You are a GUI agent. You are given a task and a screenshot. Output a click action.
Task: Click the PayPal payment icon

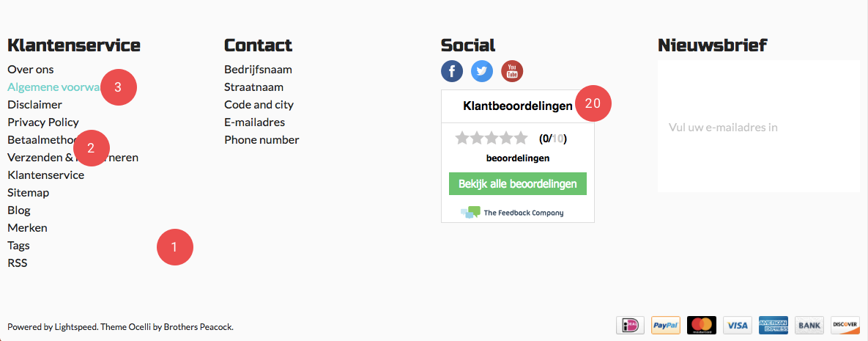(x=666, y=325)
